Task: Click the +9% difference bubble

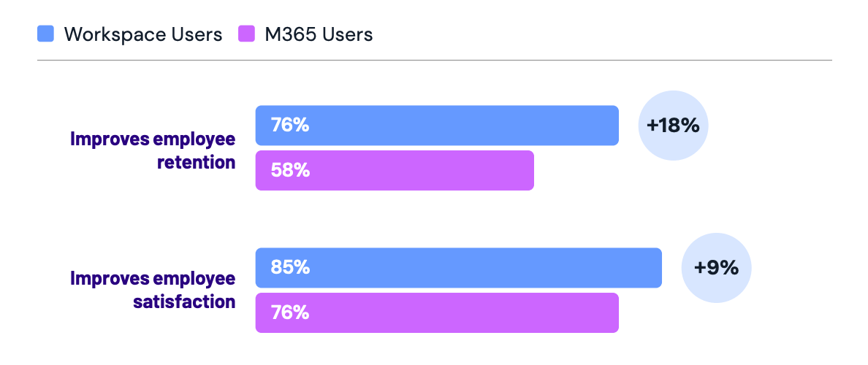Action: coord(716,268)
